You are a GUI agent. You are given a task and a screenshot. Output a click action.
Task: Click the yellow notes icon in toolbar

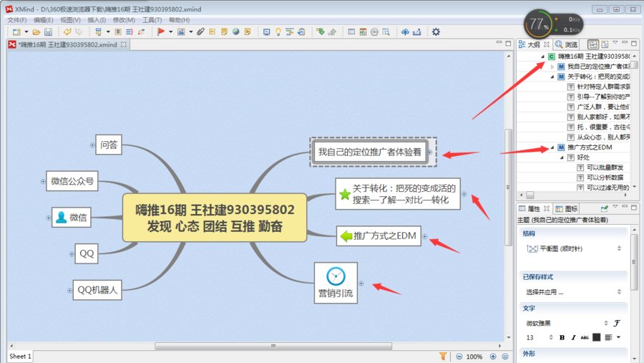pyautogui.click(x=224, y=32)
